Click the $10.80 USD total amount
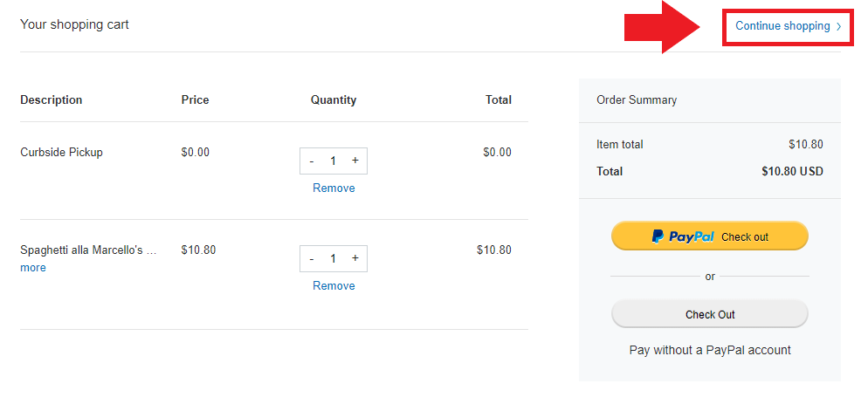 pyautogui.click(x=792, y=171)
